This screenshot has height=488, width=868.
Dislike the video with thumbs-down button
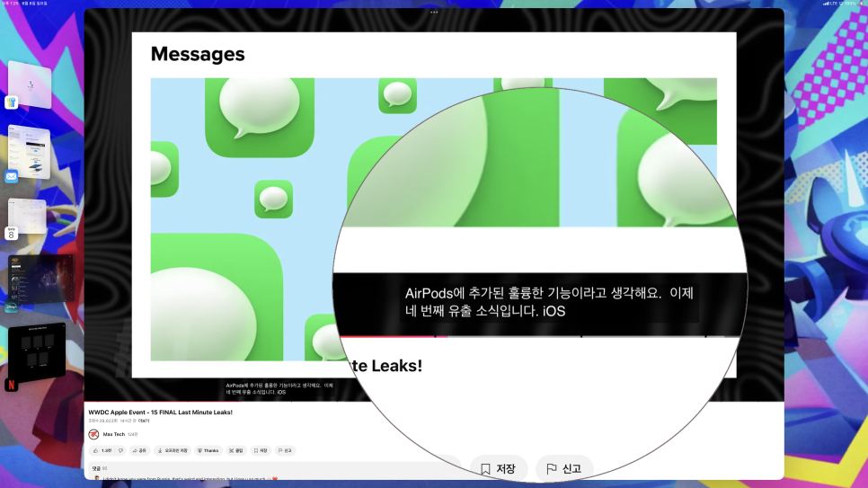(x=120, y=451)
